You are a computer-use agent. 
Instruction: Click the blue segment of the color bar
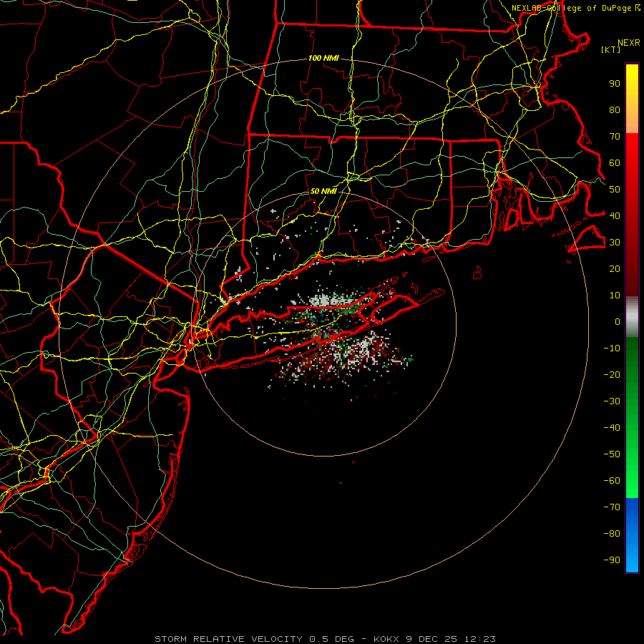(632, 534)
